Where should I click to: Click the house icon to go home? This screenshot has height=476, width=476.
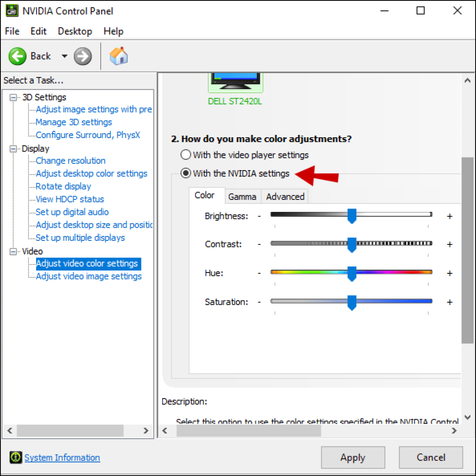click(119, 56)
